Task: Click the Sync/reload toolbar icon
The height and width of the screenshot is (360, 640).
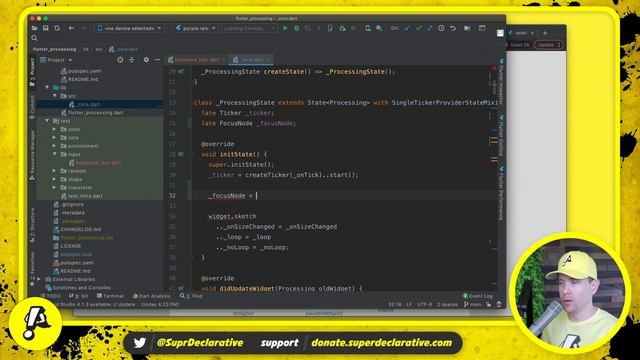Action: 57,28
